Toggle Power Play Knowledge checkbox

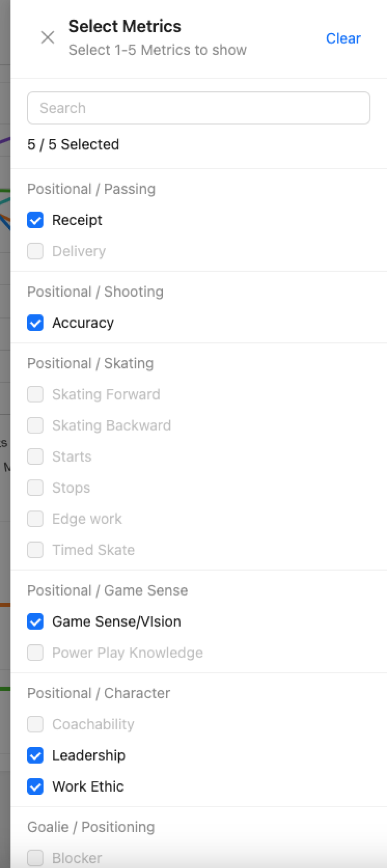tap(35, 653)
